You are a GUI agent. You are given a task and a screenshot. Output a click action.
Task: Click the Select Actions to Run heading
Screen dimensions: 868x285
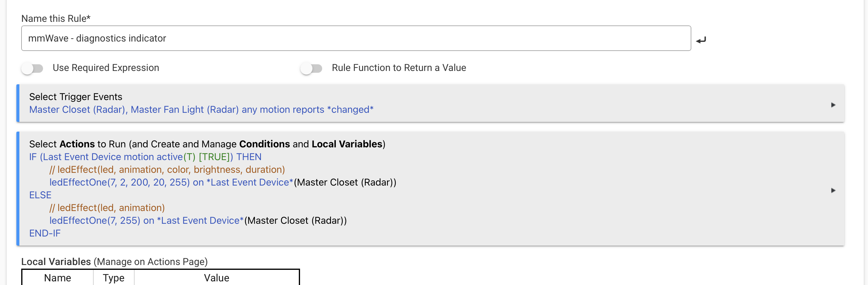[x=207, y=144]
